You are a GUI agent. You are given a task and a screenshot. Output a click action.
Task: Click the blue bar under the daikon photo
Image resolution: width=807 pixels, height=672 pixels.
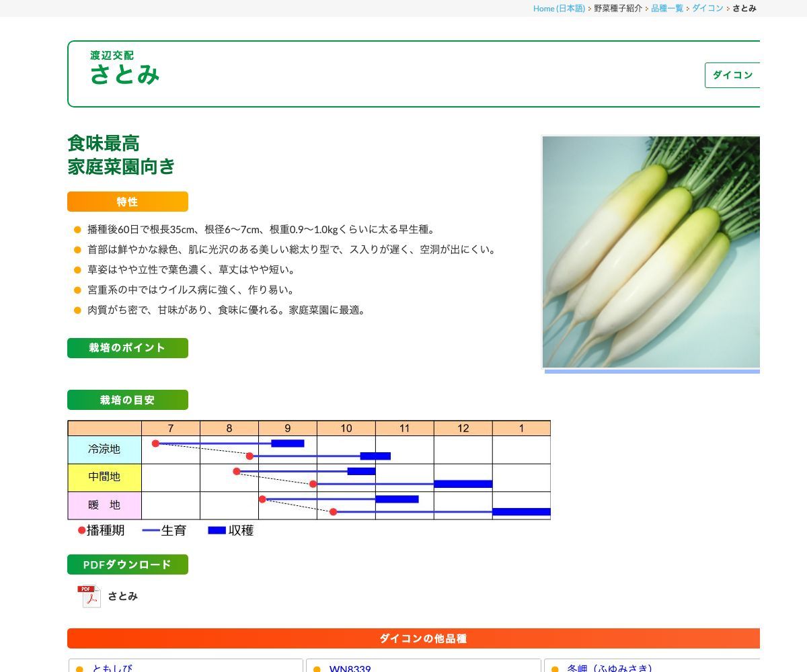(651, 370)
